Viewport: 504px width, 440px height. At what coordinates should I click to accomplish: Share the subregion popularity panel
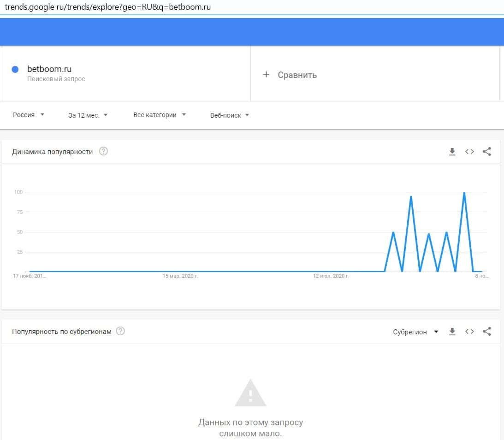pos(486,332)
